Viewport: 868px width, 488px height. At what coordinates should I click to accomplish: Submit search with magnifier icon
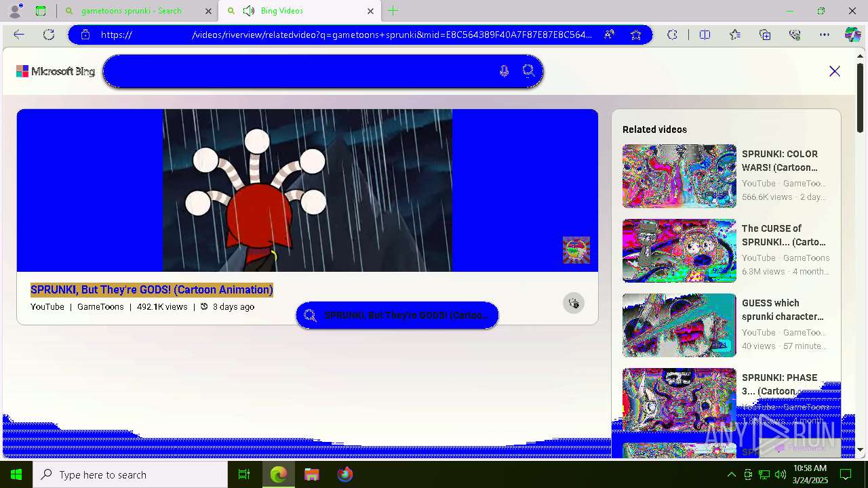pyautogui.click(x=529, y=71)
